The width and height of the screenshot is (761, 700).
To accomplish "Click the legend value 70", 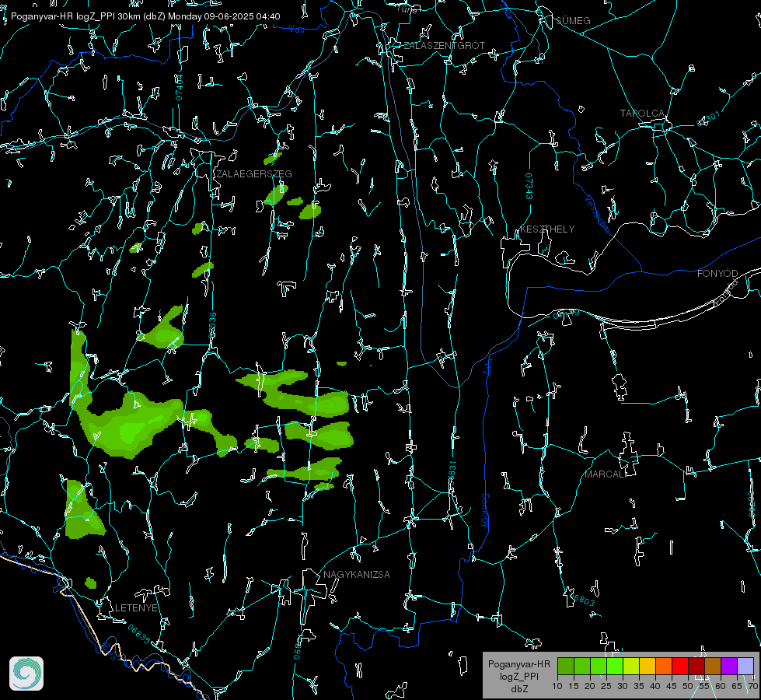I will click(753, 686).
